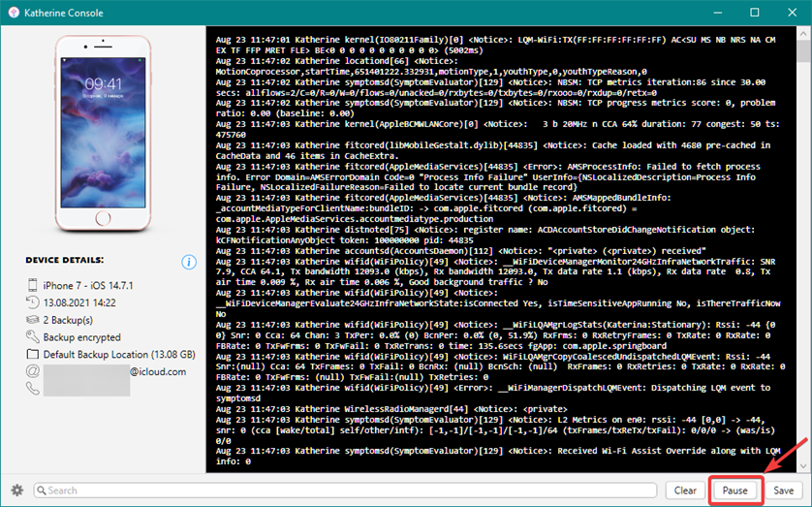Click the "Backup encrypted" entry

click(x=81, y=337)
